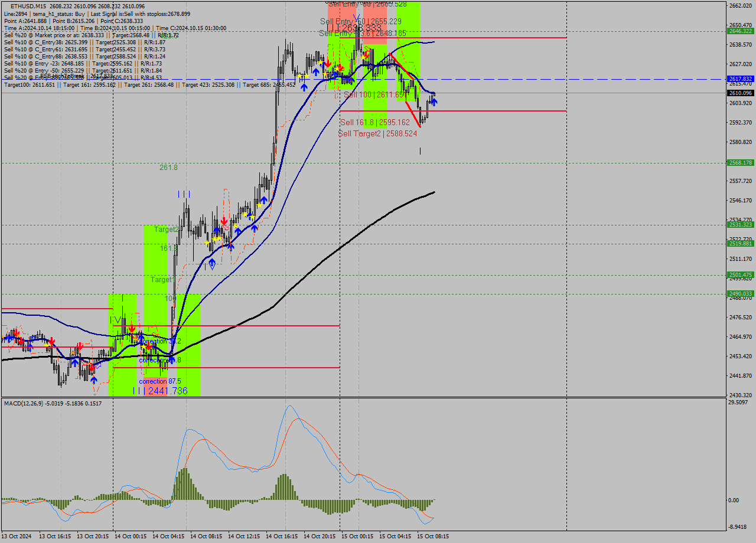Click the 2662.020 price axis value
Screen dimensions: 756x543
tap(741, 6)
